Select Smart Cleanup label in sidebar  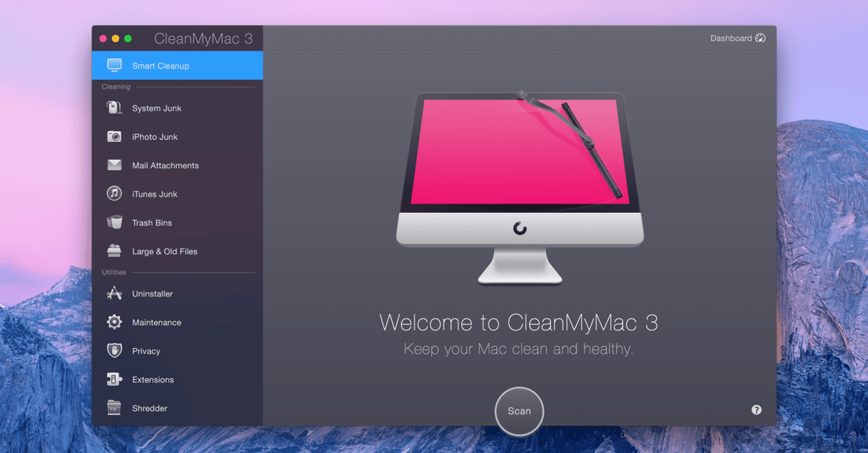(161, 66)
